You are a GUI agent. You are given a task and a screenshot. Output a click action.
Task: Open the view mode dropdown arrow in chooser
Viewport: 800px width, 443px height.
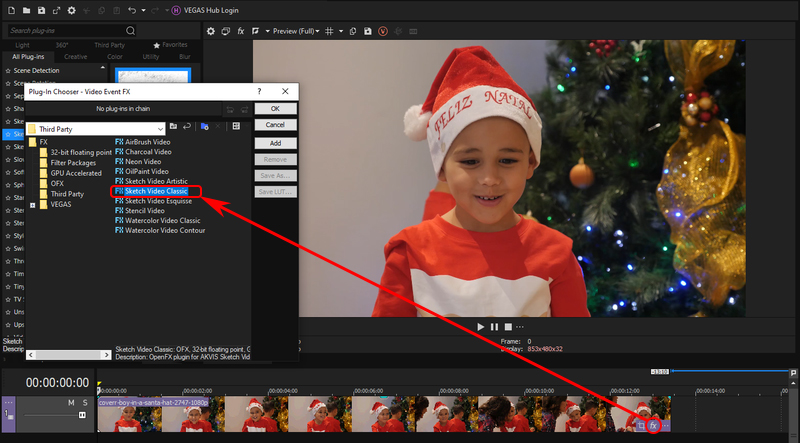(247, 126)
